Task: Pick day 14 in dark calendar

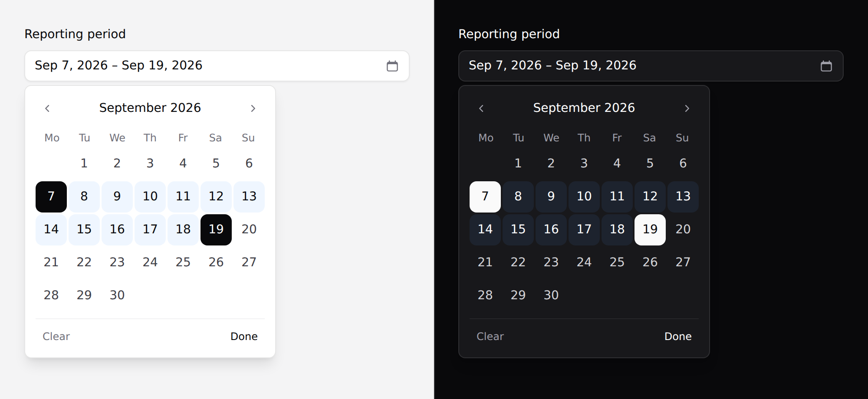Action: (x=485, y=230)
